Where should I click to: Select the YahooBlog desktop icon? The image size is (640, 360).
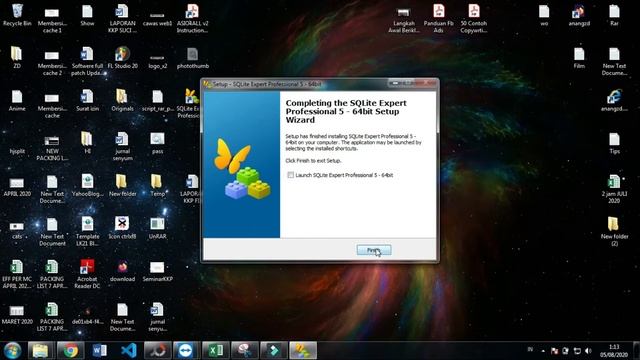[87, 186]
